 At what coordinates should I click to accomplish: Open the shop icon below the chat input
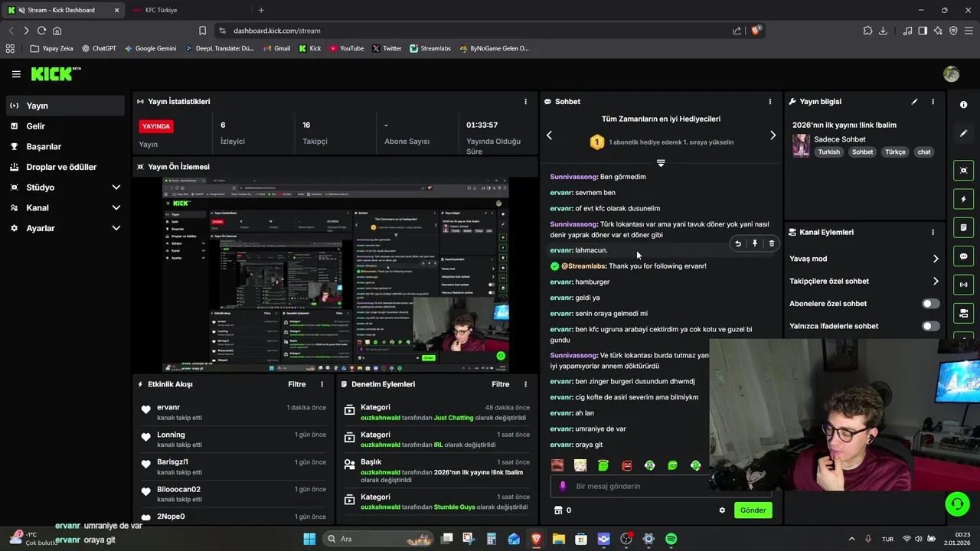(558, 510)
